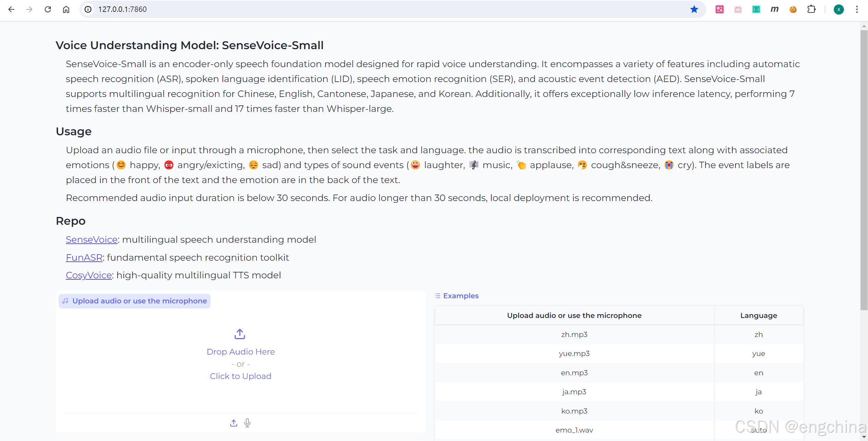Select upload-file source icon below drop area
This screenshot has height=441, width=868.
234,423
